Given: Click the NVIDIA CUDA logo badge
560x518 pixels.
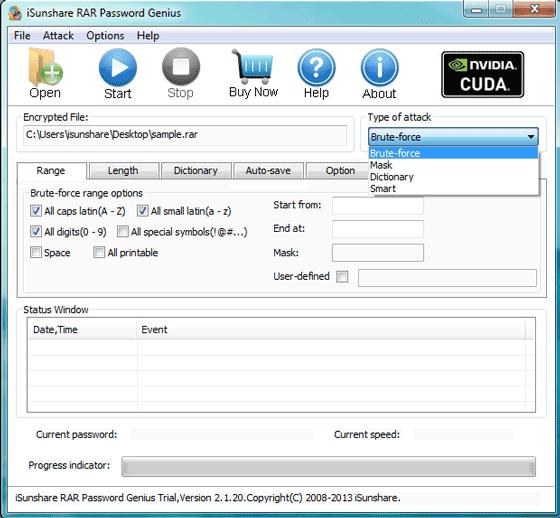Looking at the screenshot, I should 482,75.
